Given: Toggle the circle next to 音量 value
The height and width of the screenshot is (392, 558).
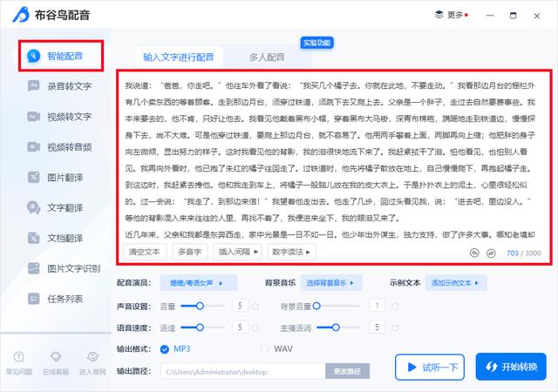Looking at the screenshot, I should point(255,306).
